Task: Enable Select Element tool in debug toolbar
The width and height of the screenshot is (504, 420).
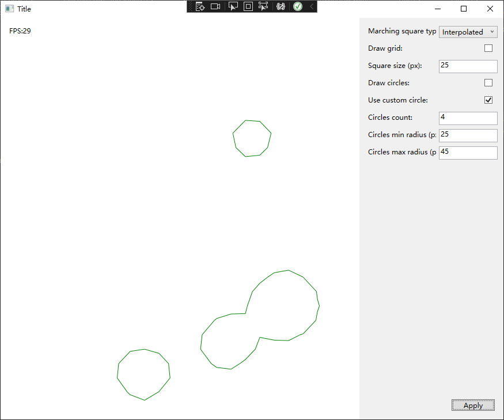Action: click(x=233, y=6)
